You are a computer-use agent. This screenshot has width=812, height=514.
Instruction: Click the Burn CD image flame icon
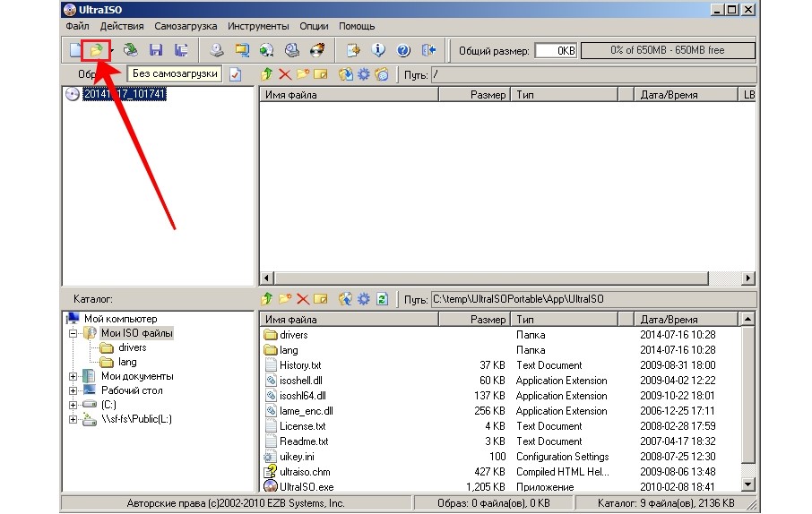click(x=316, y=50)
